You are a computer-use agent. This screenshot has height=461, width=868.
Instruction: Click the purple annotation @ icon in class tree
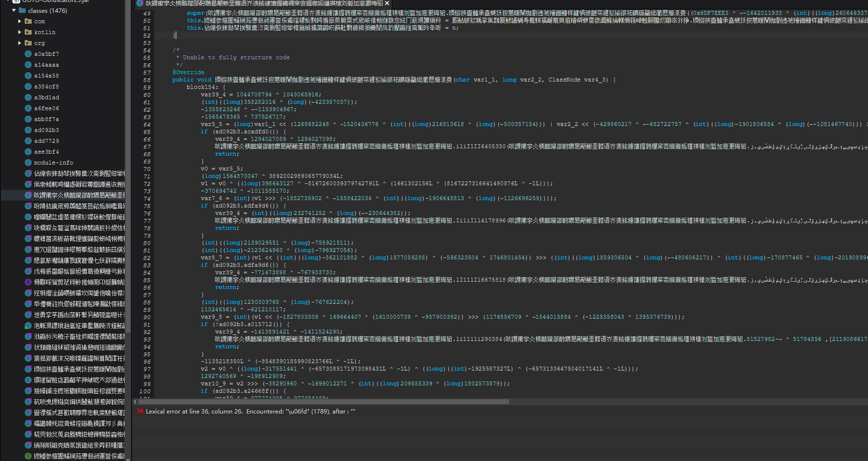click(x=28, y=282)
